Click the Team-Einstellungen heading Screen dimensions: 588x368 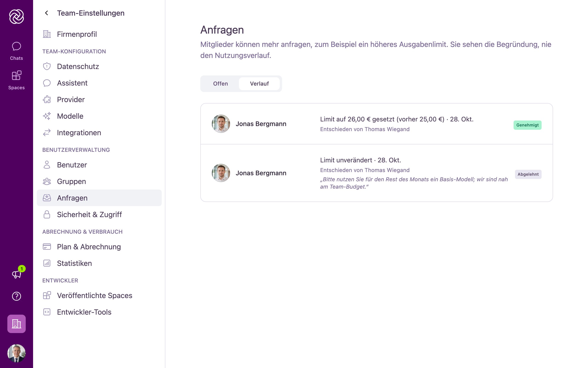point(91,13)
